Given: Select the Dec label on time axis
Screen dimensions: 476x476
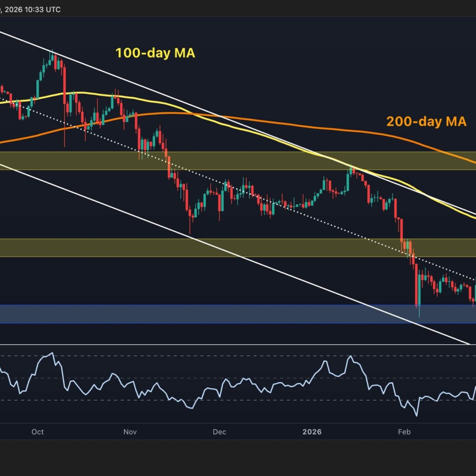Looking at the screenshot, I should point(219,432).
